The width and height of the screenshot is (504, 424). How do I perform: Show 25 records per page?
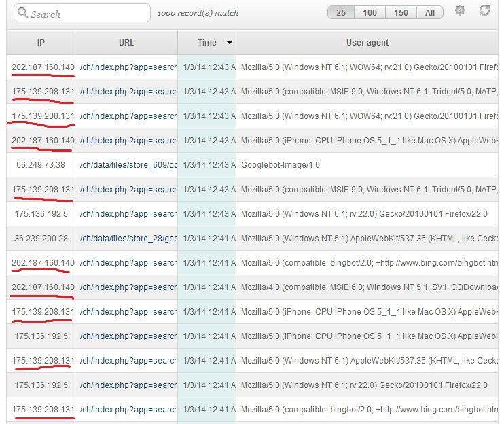(x=341, y=13)
